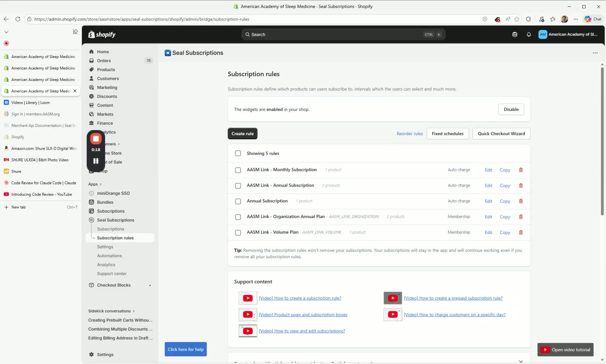The width and height of the screenshot is (606, 364).
Task: Switch to Videos | Library | Loom tab
Action: click(x=40, y=102)
